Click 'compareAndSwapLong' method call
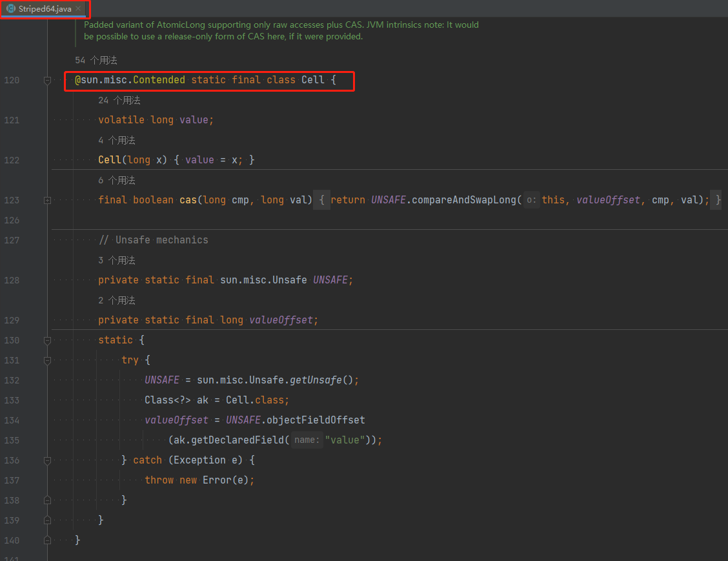 tap(464, 199)
